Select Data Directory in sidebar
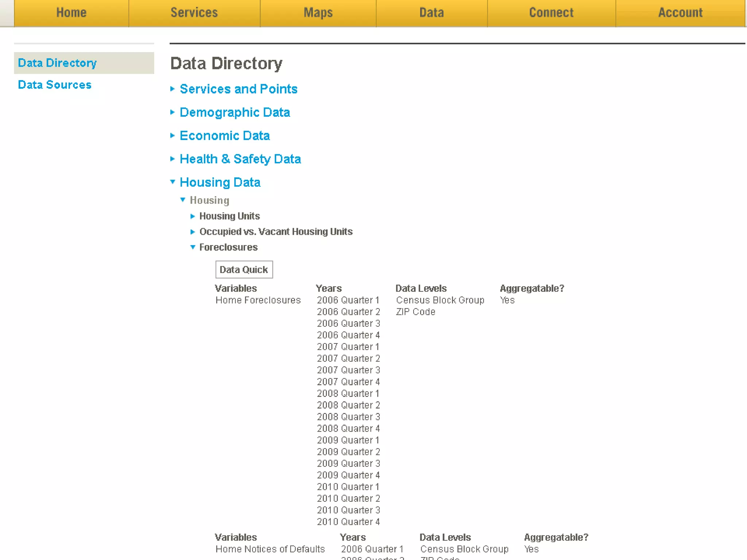The height and width of the screenshot is (560, 747). tap(57, 63)
